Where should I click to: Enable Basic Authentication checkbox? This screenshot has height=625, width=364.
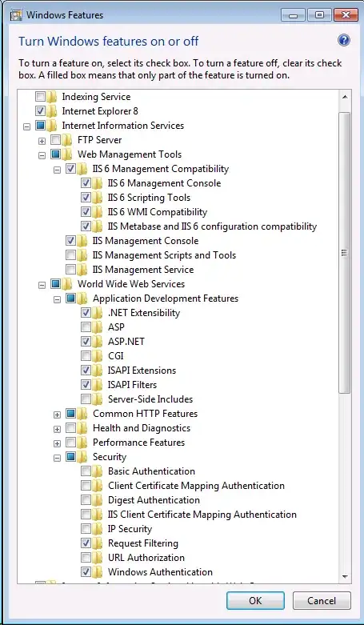[86, 471]
